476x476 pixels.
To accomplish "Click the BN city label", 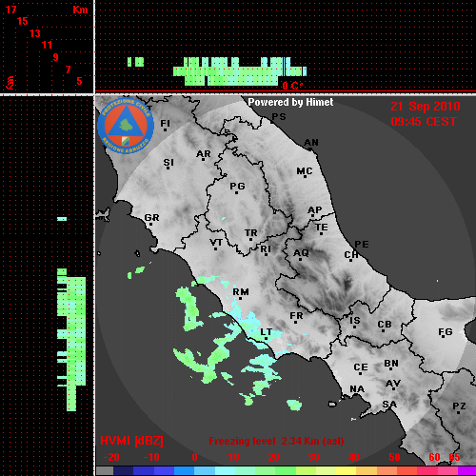I will (391, 364).
